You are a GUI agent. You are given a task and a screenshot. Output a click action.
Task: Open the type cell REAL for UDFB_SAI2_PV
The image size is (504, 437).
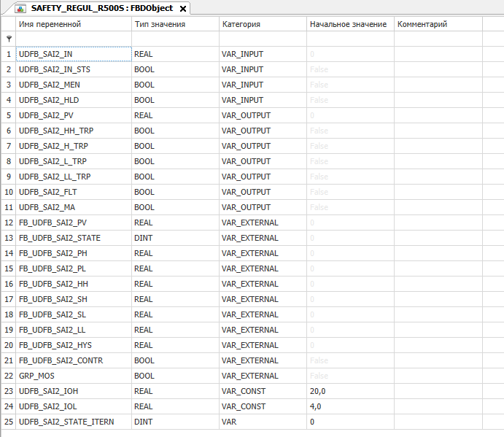coord(174,115)
